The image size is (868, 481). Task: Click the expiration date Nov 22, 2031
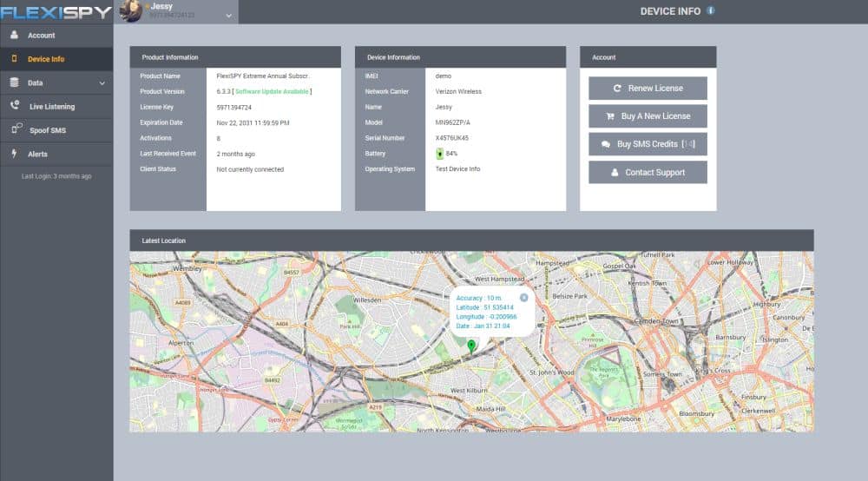[253, 123]
